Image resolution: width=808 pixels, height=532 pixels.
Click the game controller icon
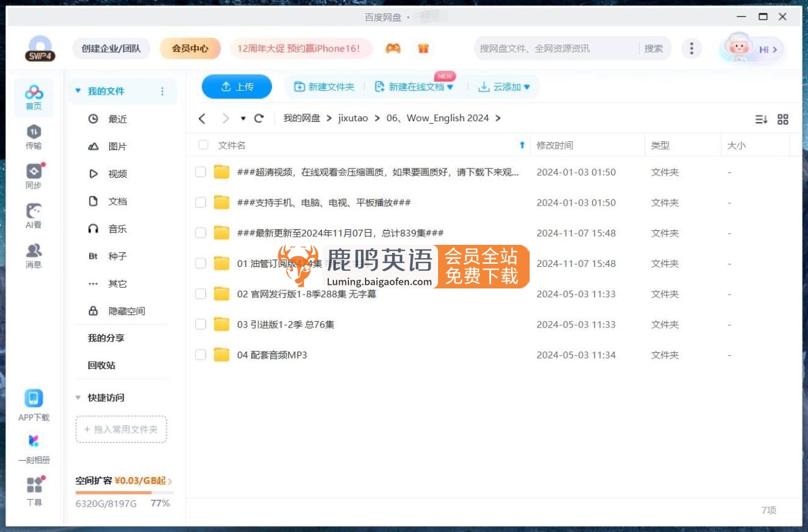click(x=393, y=49)
